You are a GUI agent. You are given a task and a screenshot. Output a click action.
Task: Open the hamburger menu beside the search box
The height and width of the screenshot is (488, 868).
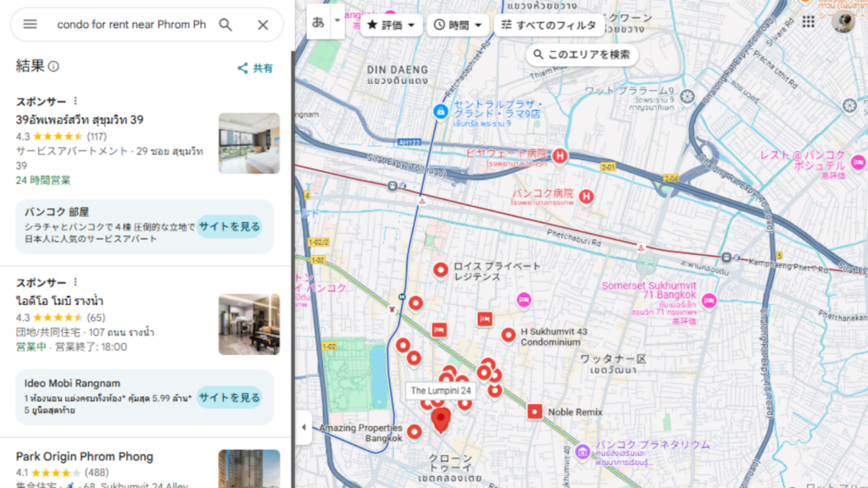pos(30,25)
